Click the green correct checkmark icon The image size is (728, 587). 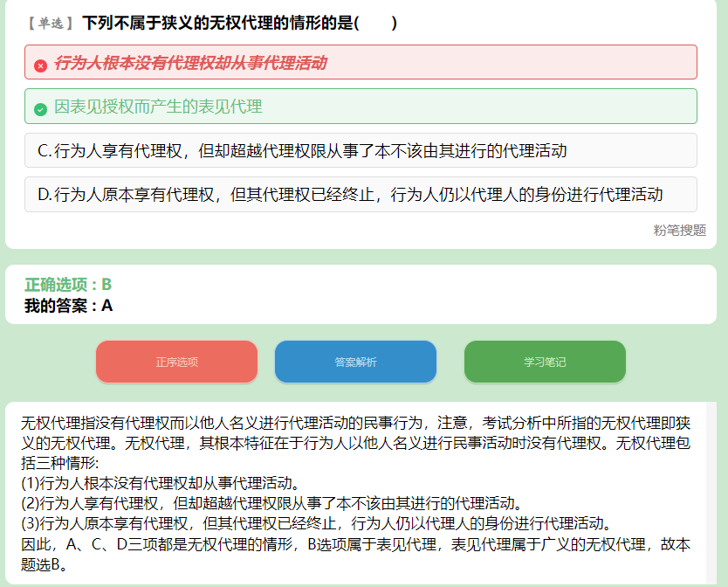(40, 110)
